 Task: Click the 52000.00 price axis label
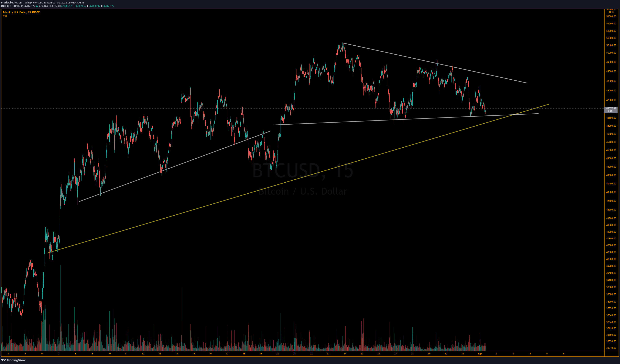point(611,16)
